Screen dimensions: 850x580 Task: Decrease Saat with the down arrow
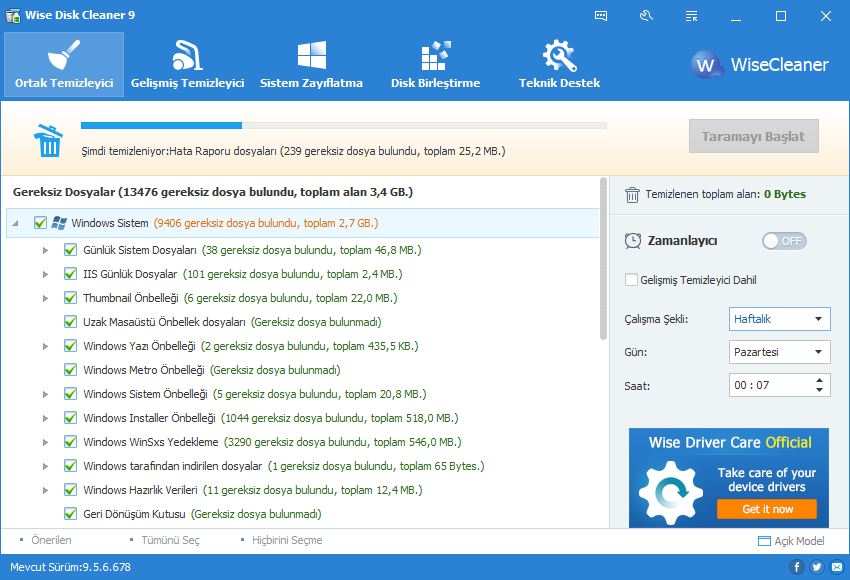(819, 390)
